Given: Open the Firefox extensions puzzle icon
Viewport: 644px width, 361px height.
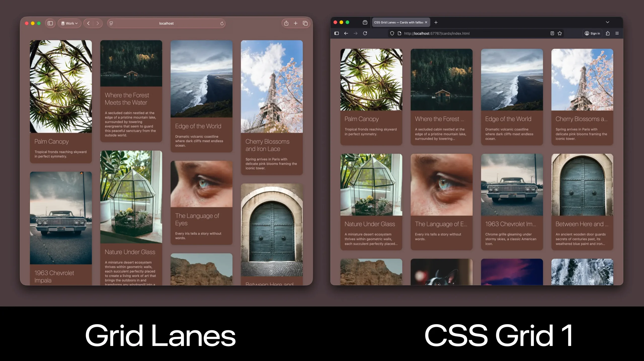Looking at the screenshot, I should pos(608,33).
